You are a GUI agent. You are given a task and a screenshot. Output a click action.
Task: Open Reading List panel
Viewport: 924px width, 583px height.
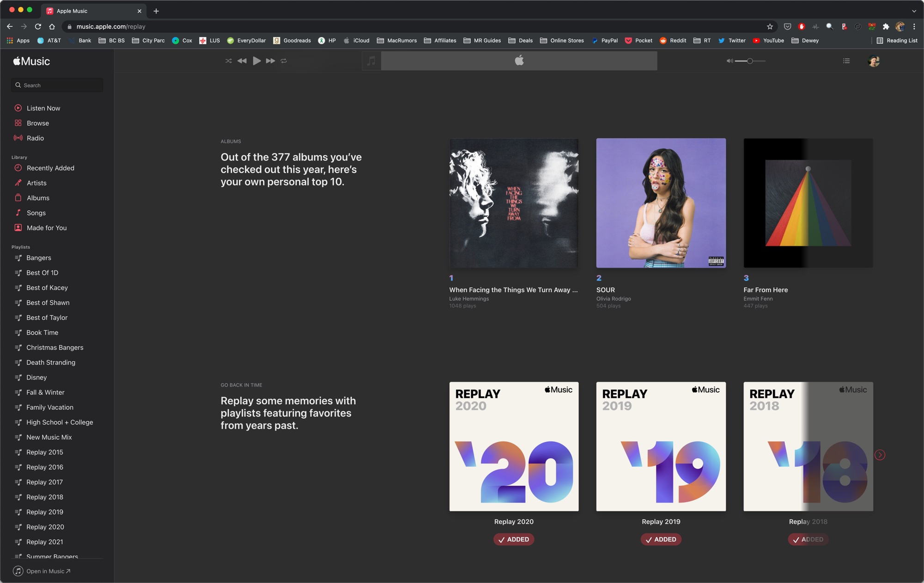click(x=897, y=40)
